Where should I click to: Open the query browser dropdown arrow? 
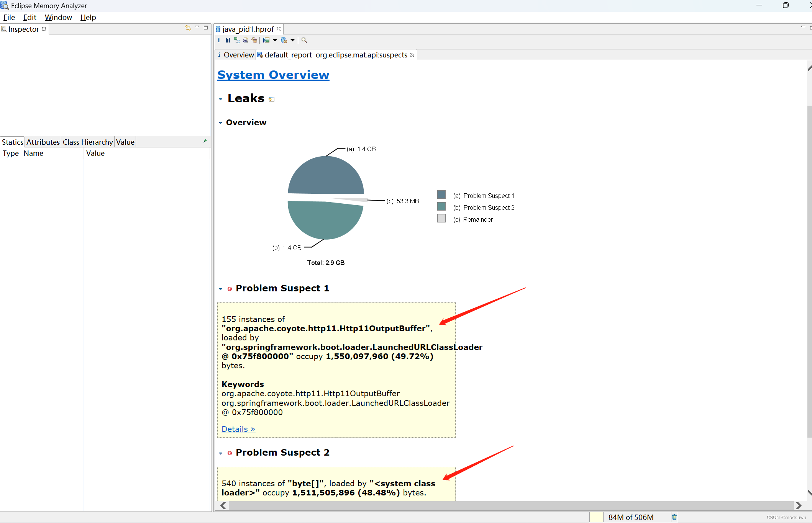292,40
